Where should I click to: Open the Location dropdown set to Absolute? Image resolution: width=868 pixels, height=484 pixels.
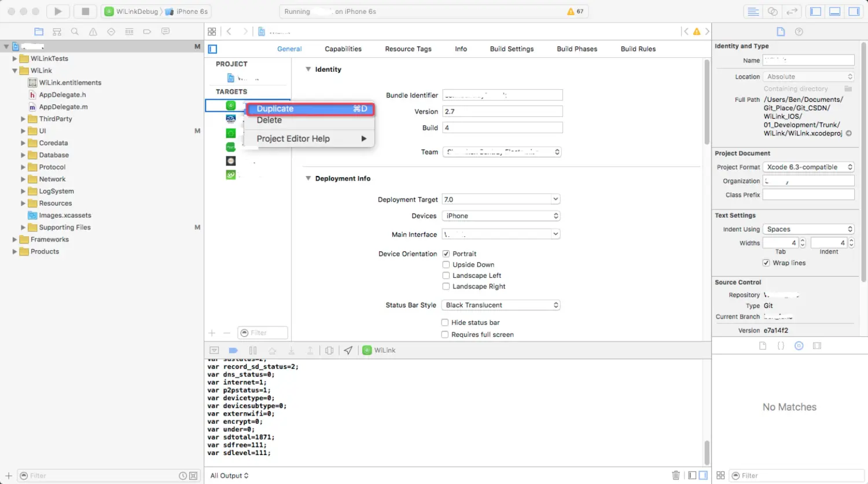(809, 77)
